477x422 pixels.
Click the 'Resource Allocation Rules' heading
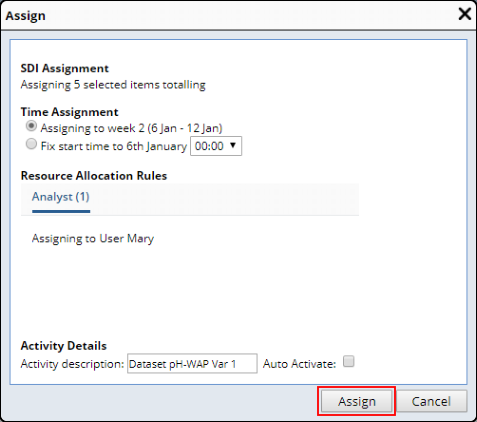(x=94, y=176)
